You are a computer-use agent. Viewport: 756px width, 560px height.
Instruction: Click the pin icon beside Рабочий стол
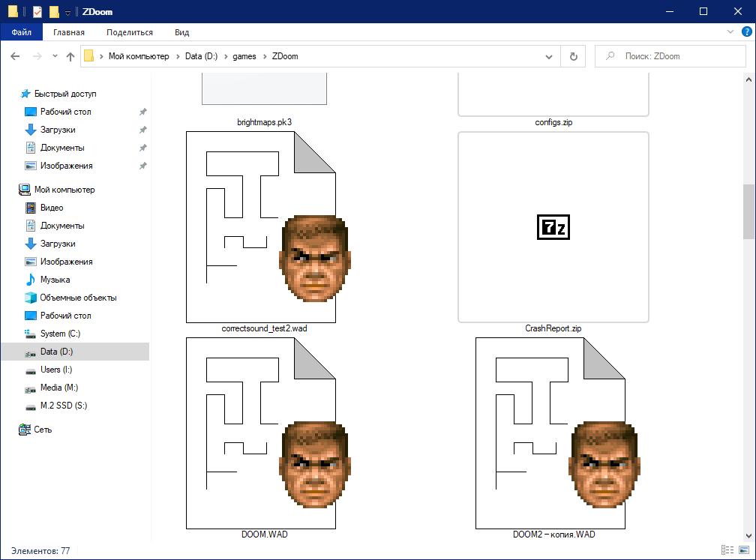pyautogui.click(x=142, y=112)
